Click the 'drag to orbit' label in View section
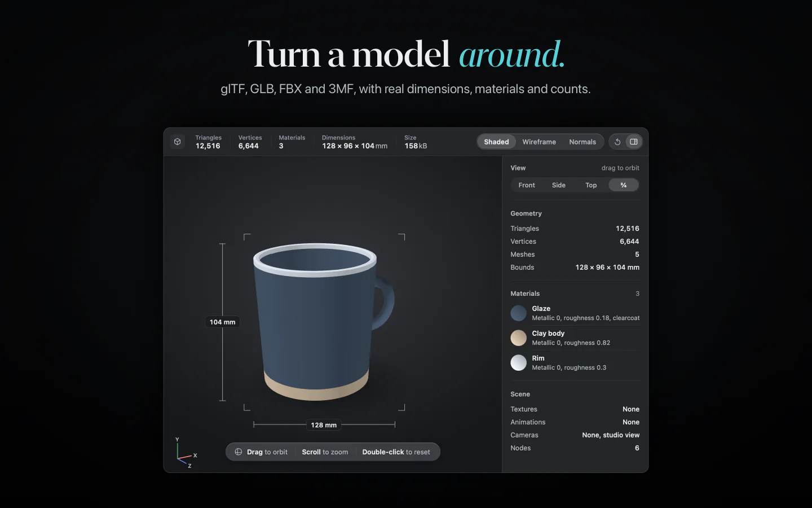The image size is (812, 508). 620,168
